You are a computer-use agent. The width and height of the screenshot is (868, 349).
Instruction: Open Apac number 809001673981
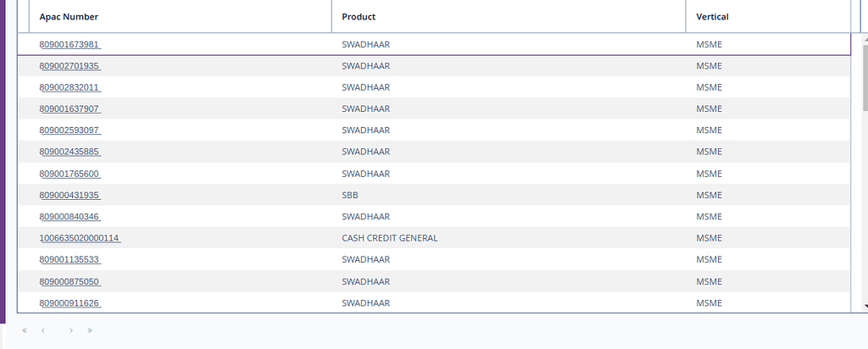(70, 45)
